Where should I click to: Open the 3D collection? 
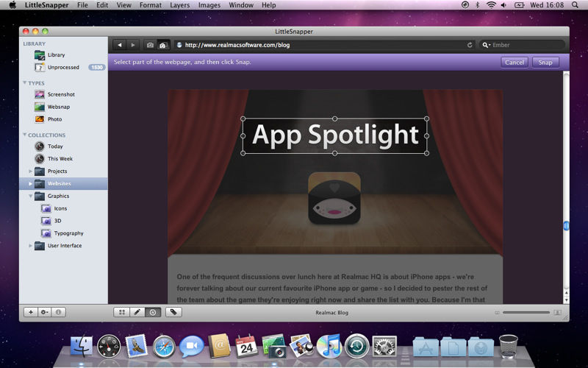(x=57, y=220)
